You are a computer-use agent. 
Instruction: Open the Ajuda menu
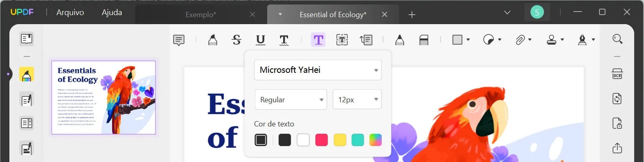pyautogui.click(x=112, y=12)
